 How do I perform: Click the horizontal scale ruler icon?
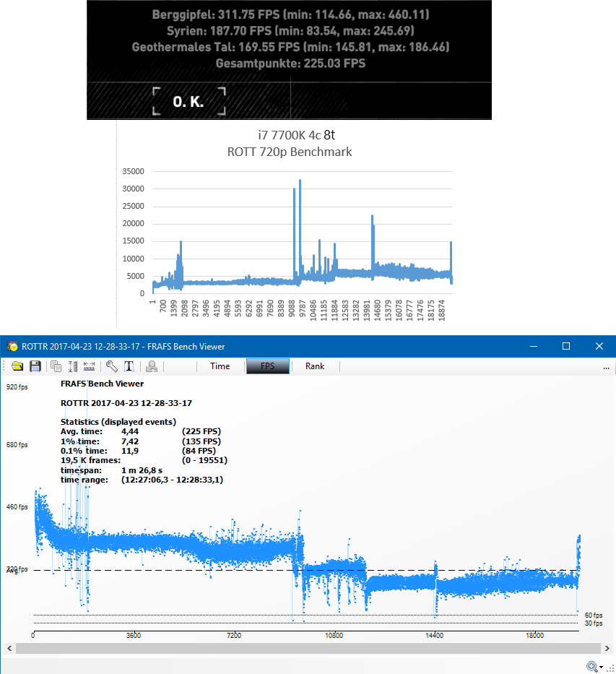pyautogui.click(x=89, y=366)
